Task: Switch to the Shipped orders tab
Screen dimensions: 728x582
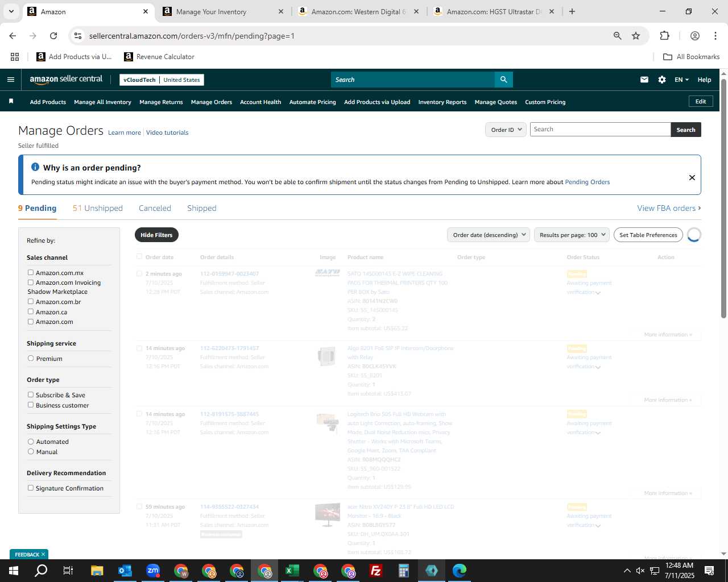Action: click(202, 208)
